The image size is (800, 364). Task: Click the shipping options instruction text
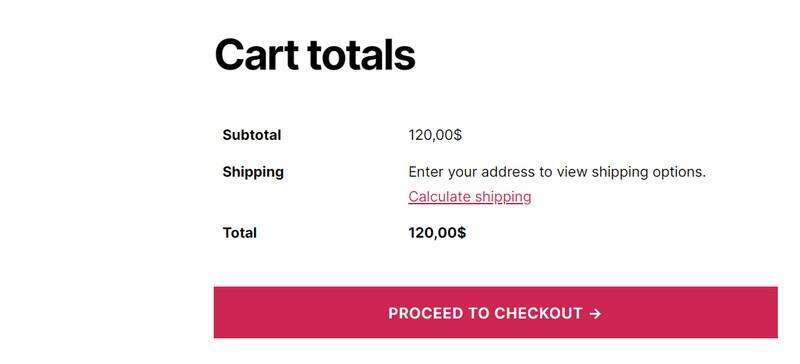[557, 172]
